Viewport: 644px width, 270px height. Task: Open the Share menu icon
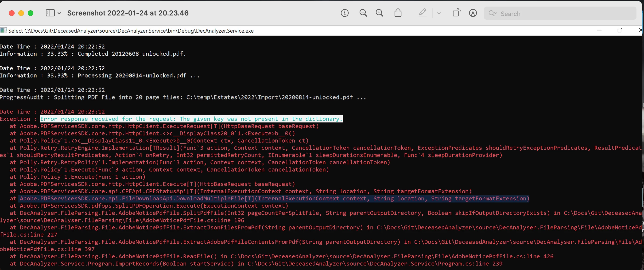tap(398, 13)
